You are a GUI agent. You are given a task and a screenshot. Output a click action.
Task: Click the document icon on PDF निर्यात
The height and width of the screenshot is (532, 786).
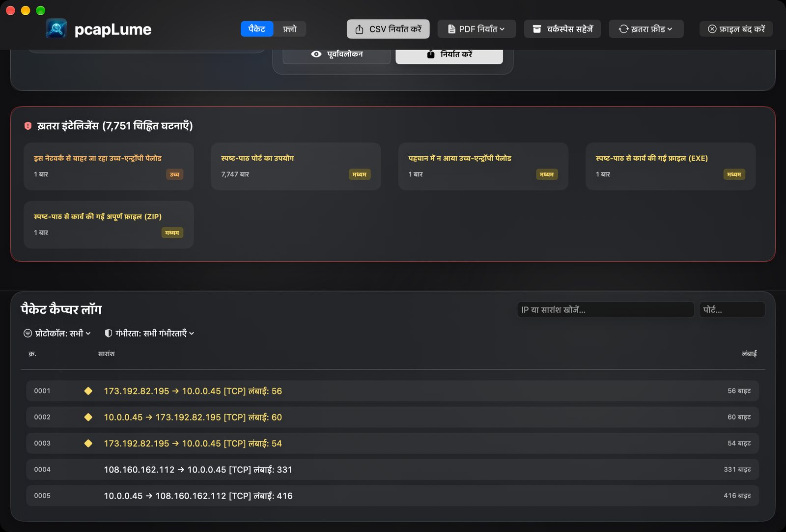pyautogui.click(x=451, y=29)
